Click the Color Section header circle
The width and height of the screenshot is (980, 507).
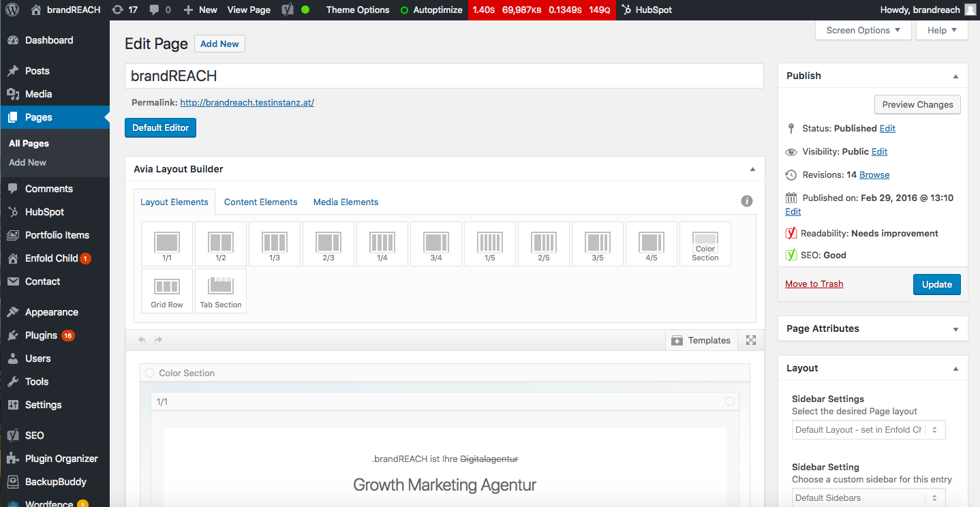tap(150, 373)
